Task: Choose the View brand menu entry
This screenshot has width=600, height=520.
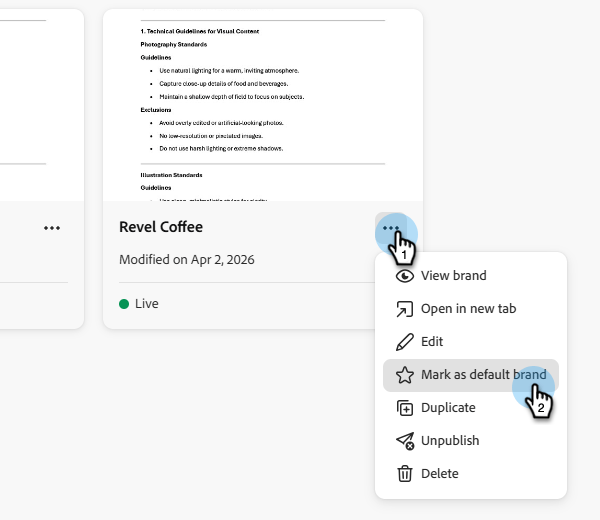Action: coord(454,276)
